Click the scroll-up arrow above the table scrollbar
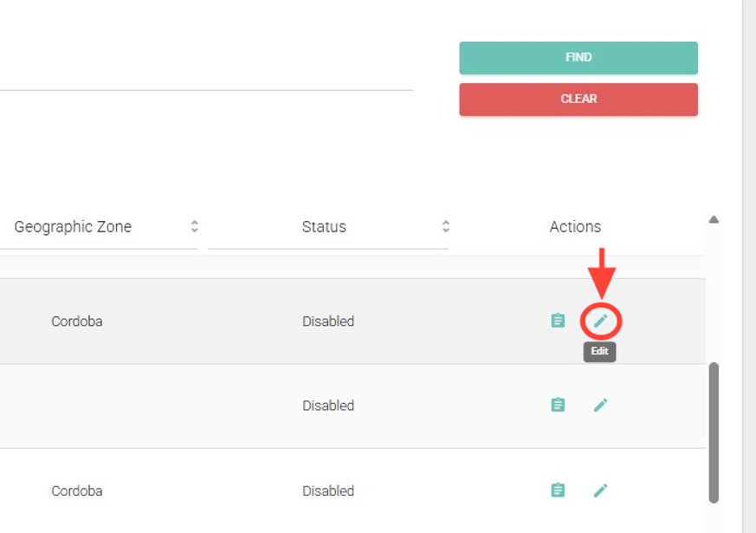This screenshot has width=756, height=533. 714,220
